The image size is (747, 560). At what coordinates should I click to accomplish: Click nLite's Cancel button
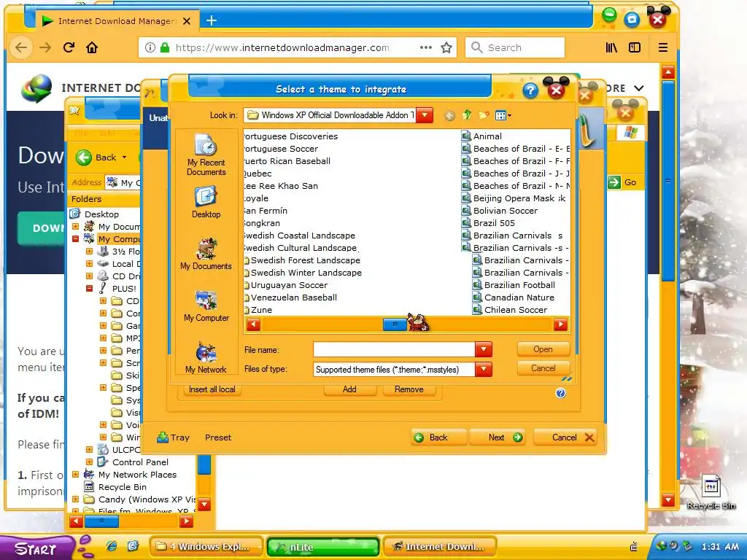point(565,437)
